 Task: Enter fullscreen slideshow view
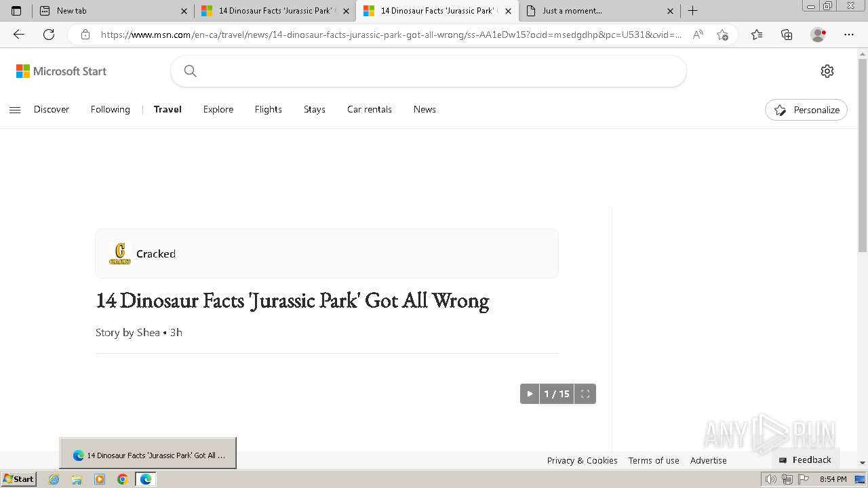(585, 394)
